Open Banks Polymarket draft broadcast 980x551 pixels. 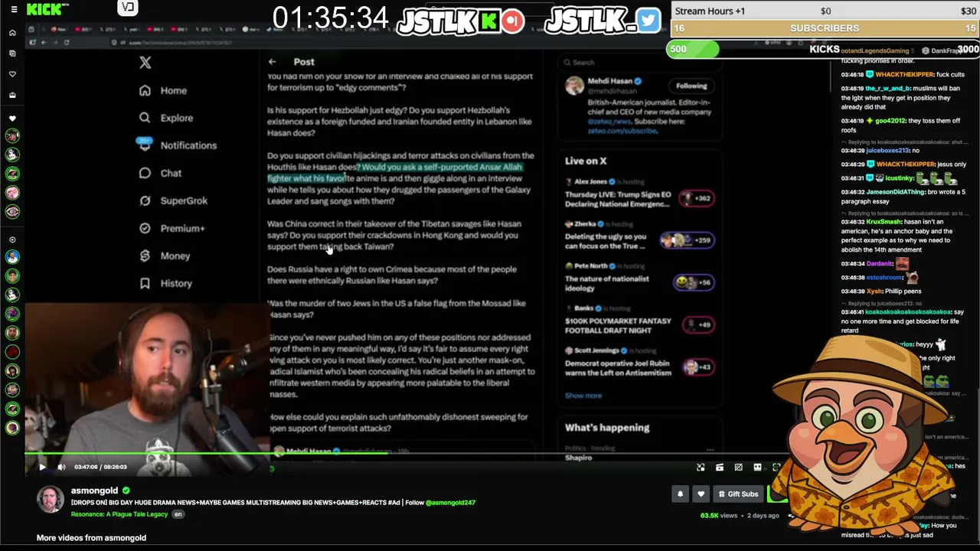point(639,320)
